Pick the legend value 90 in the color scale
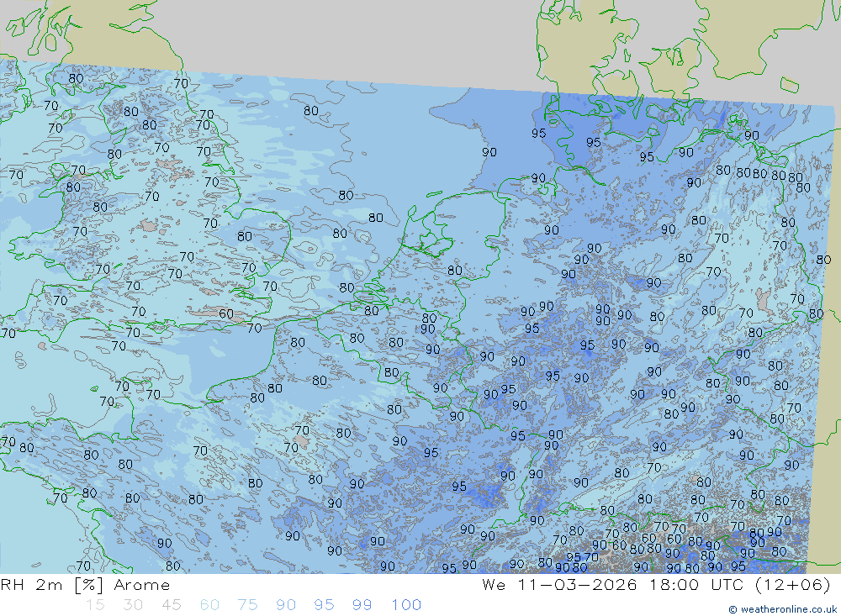Viewport: 841px width, 616px height. [x=286, y=605]
